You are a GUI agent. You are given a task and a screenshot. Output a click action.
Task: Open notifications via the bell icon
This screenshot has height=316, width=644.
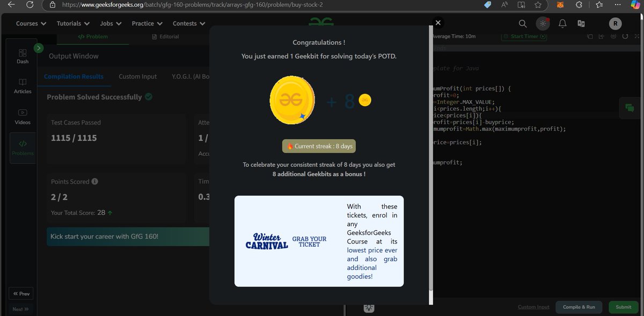click(x=562, y=24)
